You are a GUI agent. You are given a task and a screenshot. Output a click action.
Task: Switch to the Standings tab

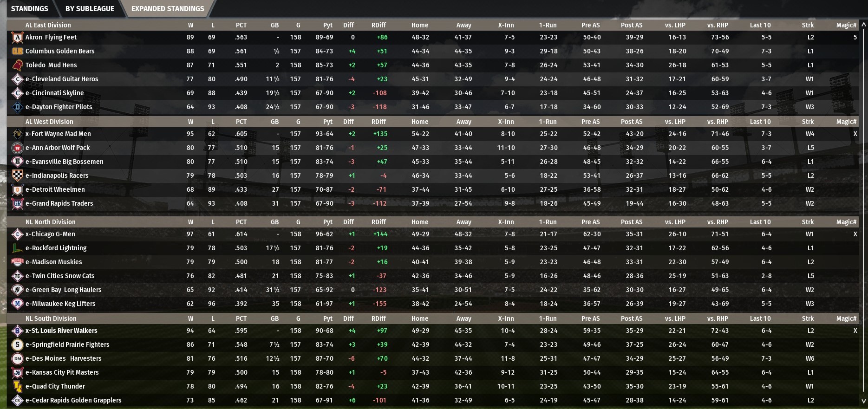point(29,9)
